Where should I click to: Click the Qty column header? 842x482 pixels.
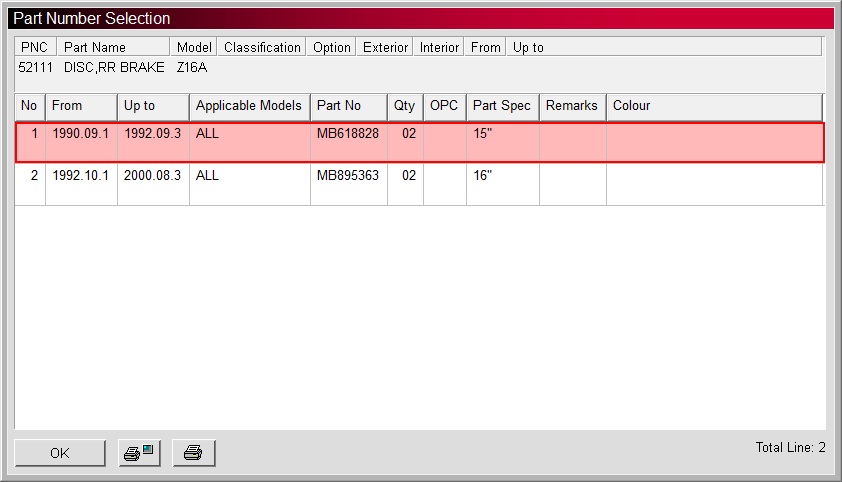405,106
